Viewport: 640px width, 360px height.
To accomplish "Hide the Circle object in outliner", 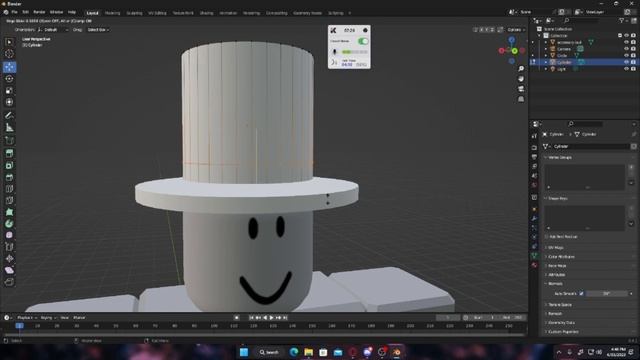I will pyautogui.click(x=627, y=56).
